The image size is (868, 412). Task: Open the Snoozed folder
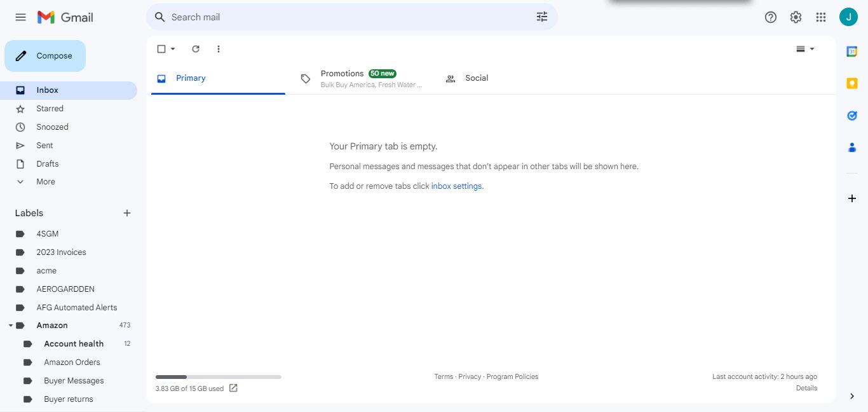click(x=69, y=127)
